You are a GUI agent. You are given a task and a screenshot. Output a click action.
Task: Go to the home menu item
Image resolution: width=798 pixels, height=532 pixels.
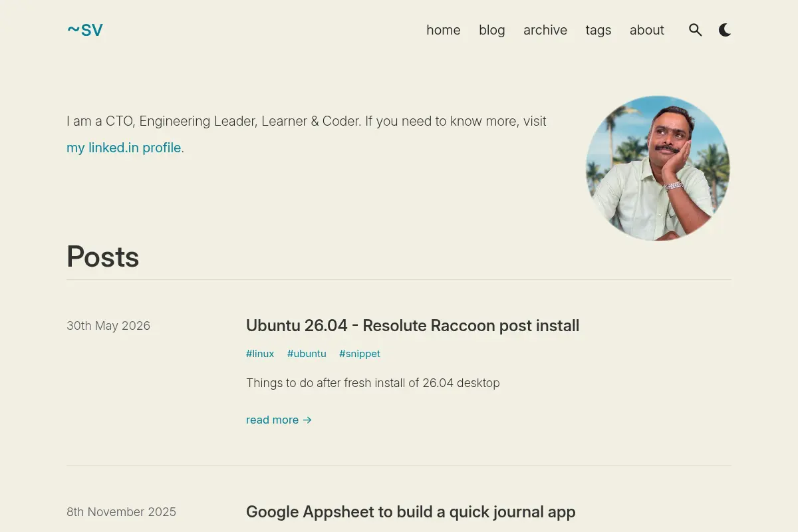(444, 30)
